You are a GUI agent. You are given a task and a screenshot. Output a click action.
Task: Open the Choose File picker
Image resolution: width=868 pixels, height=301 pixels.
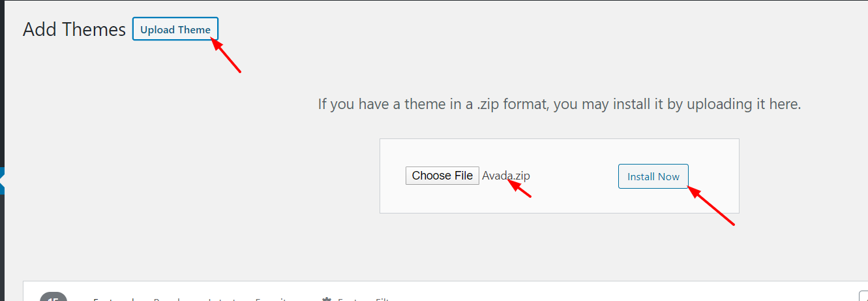point(442,176)
